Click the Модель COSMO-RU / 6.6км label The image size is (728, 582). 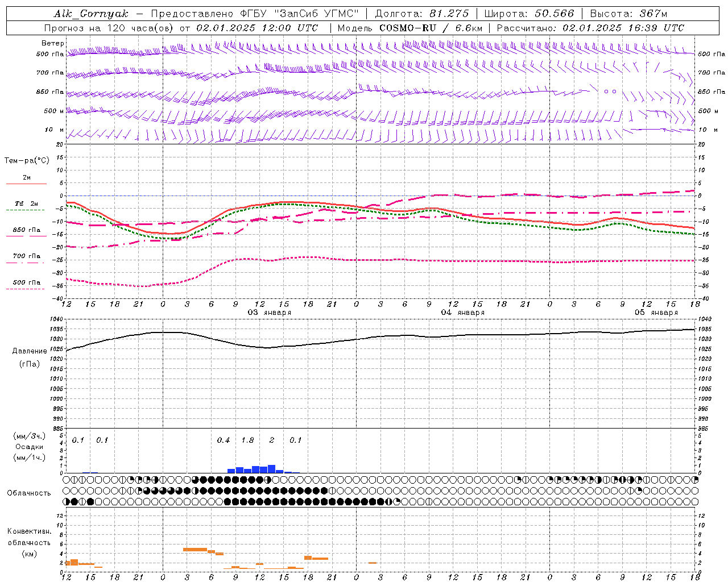coord(409,28)
